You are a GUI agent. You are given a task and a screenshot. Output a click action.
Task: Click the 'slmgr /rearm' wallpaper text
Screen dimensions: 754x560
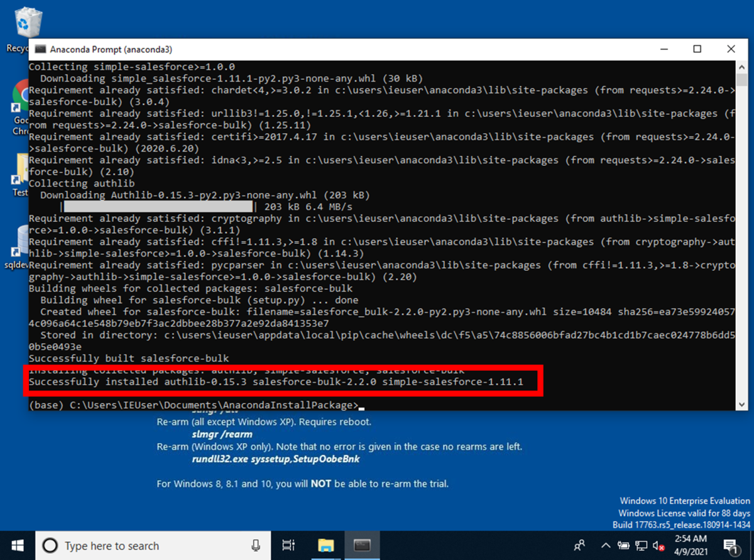222,434
